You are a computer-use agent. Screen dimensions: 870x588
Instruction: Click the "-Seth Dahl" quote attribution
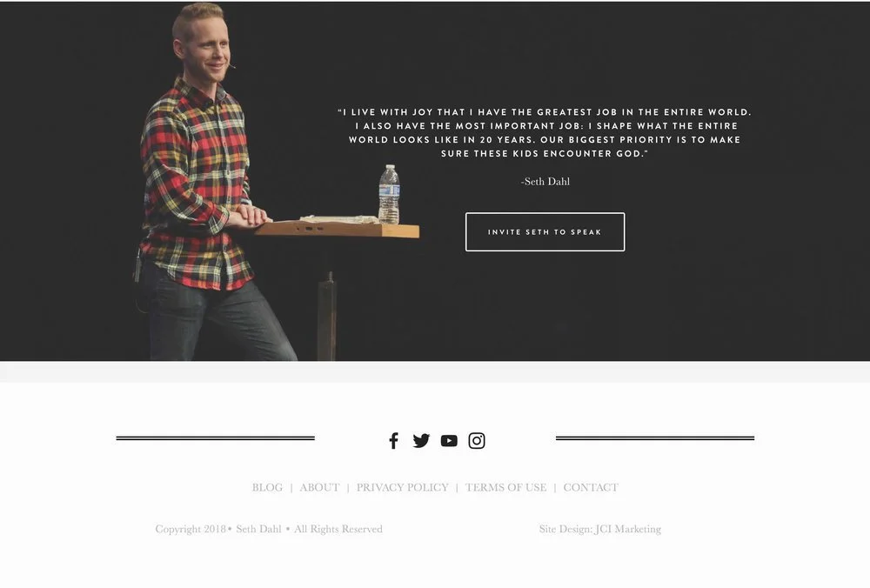coord(545,182)
